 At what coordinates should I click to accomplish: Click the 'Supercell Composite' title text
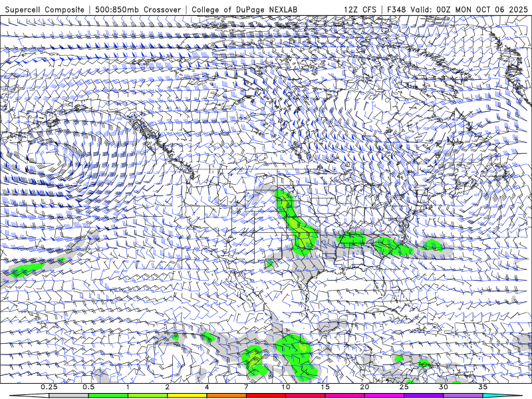(x=45, y=10)
